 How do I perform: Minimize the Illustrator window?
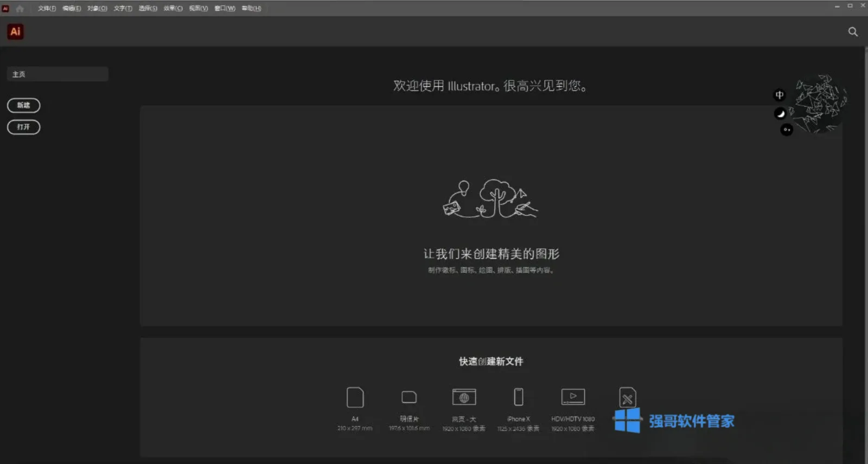coord(837,5)
